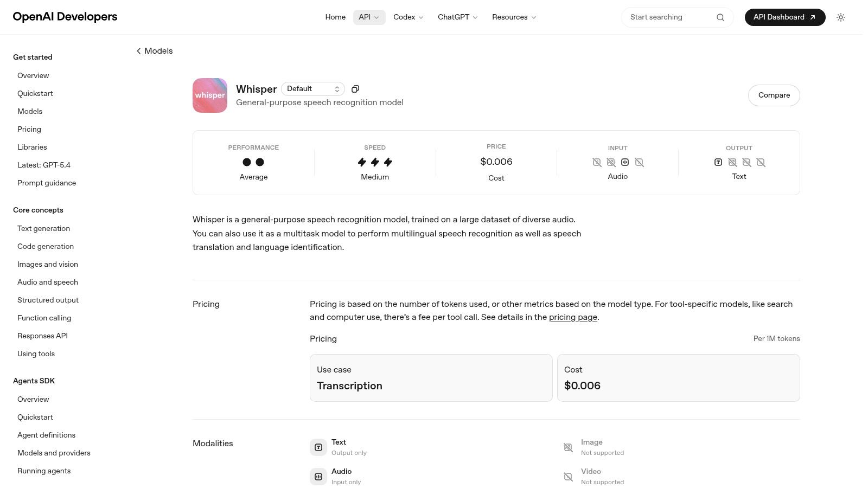Click the search magnifier icon
Screen dimensions: 868x488
[x=720, y=17]
